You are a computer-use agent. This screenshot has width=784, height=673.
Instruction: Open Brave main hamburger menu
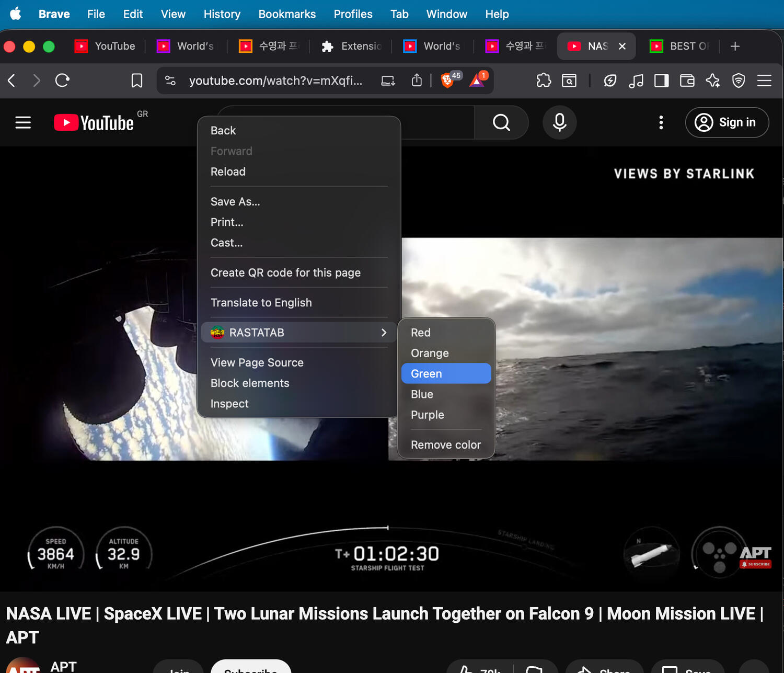[764, 81]
